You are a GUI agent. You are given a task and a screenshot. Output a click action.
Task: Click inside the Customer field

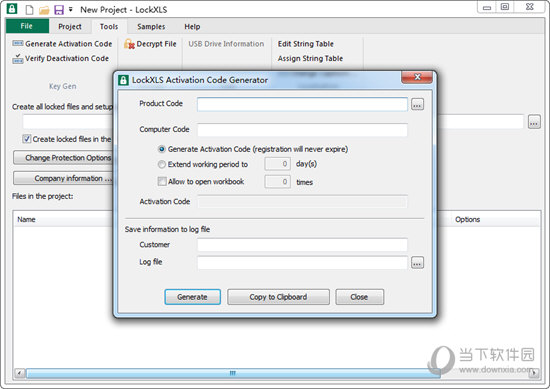click(302, 244)
